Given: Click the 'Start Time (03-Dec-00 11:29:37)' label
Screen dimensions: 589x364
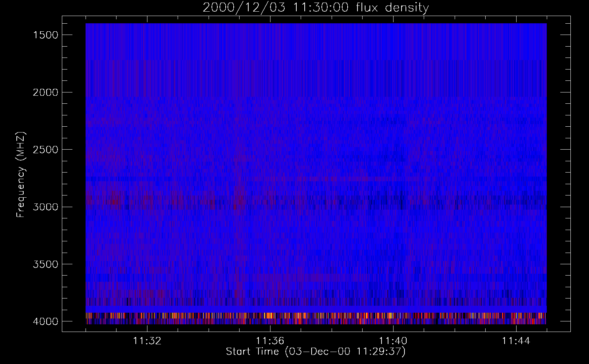Looking at the screenshot, I should (316, 352).
